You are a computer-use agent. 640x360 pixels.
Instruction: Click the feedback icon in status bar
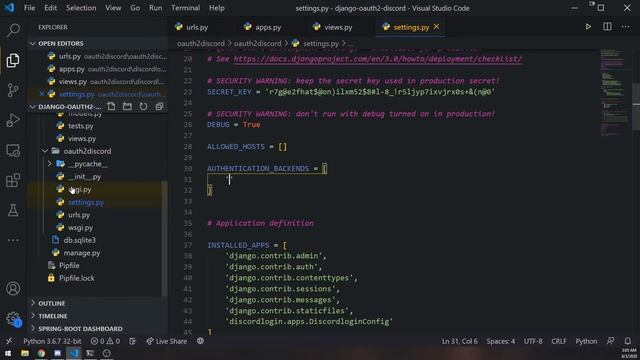click(x=611, y=341)
